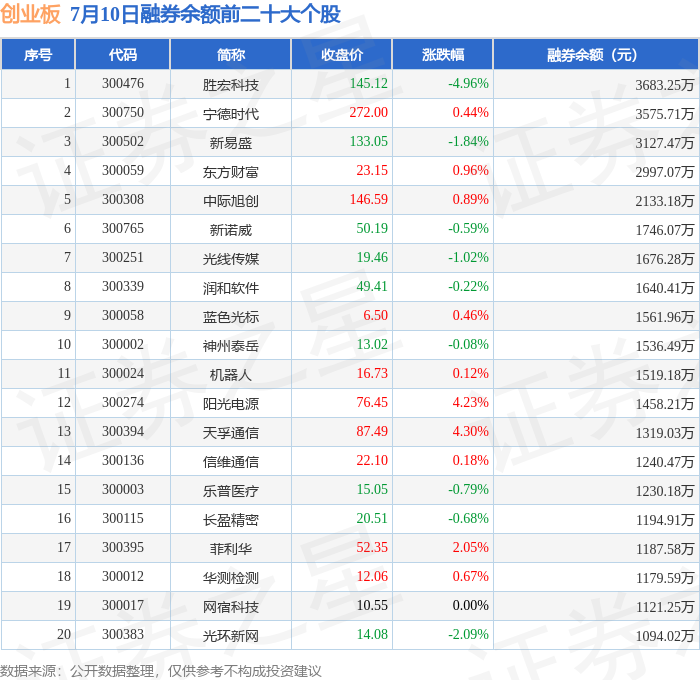Click the change value -0.22%

point(468,287)
